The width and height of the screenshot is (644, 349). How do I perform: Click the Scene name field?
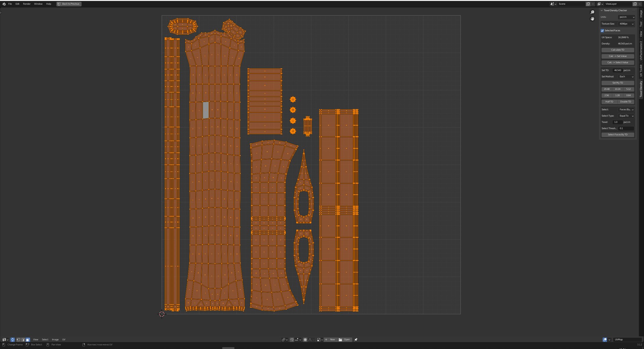pos(571,4)
